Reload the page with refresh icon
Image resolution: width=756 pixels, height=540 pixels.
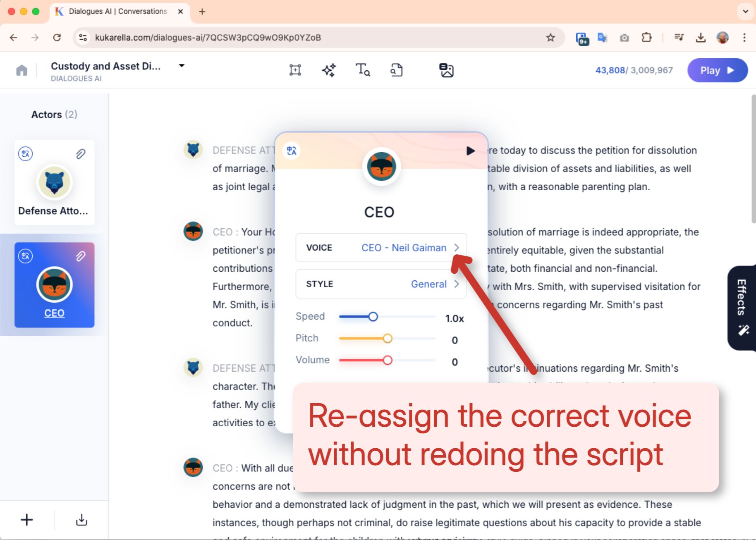[57, 38]
